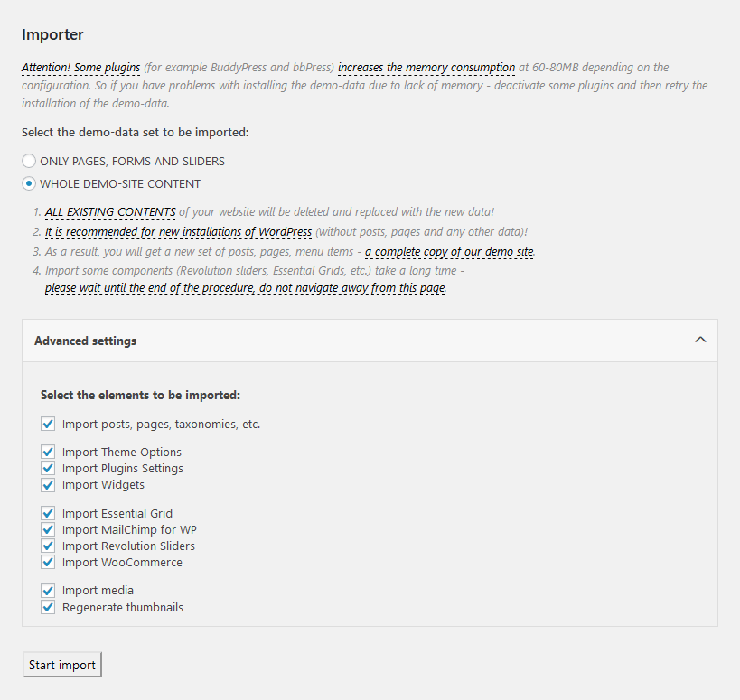Disable the Import Revolution Sliders checkbox

tap(48, 546)
